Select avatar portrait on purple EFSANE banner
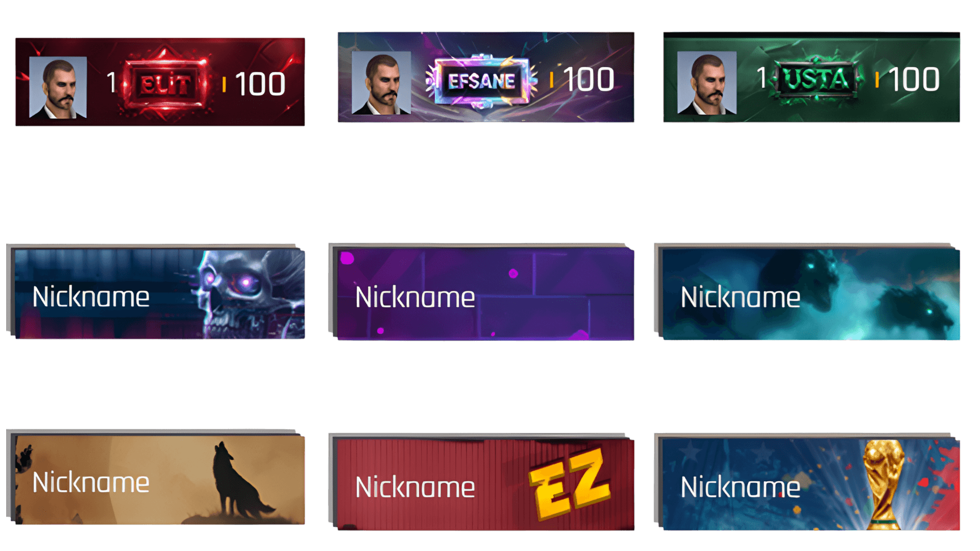 [381, 83]
